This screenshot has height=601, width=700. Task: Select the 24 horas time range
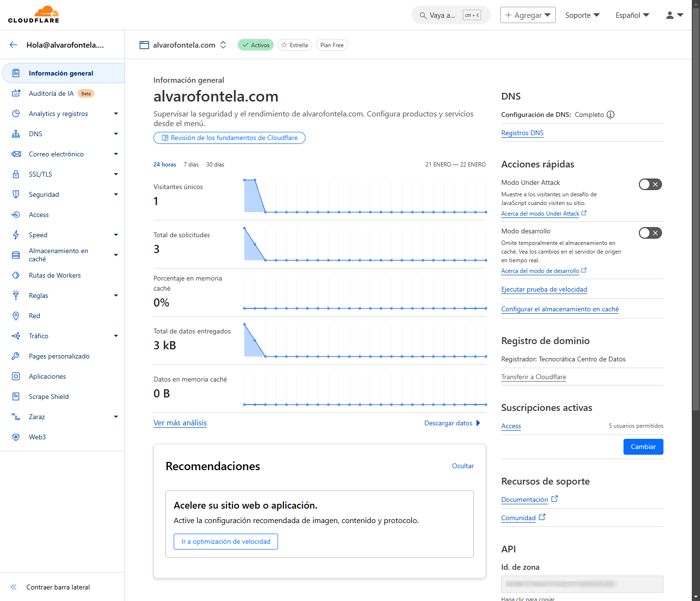[x=165, y=165]
